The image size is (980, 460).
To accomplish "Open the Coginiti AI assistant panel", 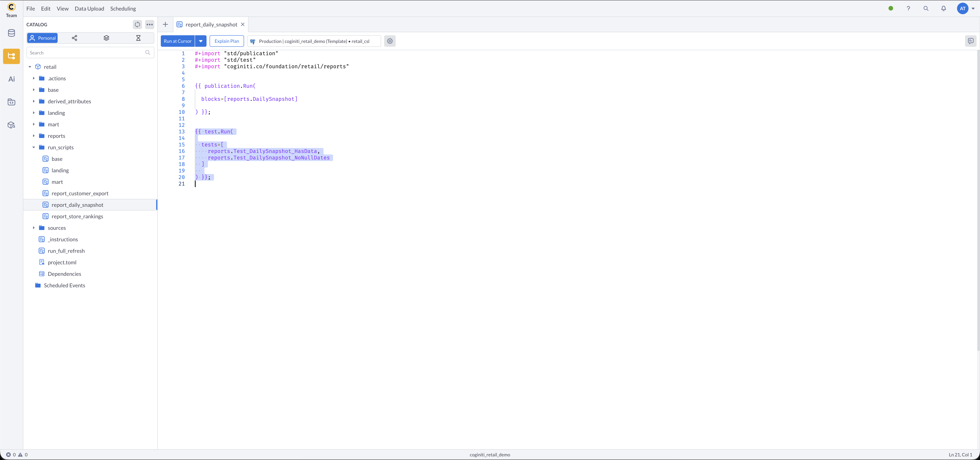I will tap(11, 79).
